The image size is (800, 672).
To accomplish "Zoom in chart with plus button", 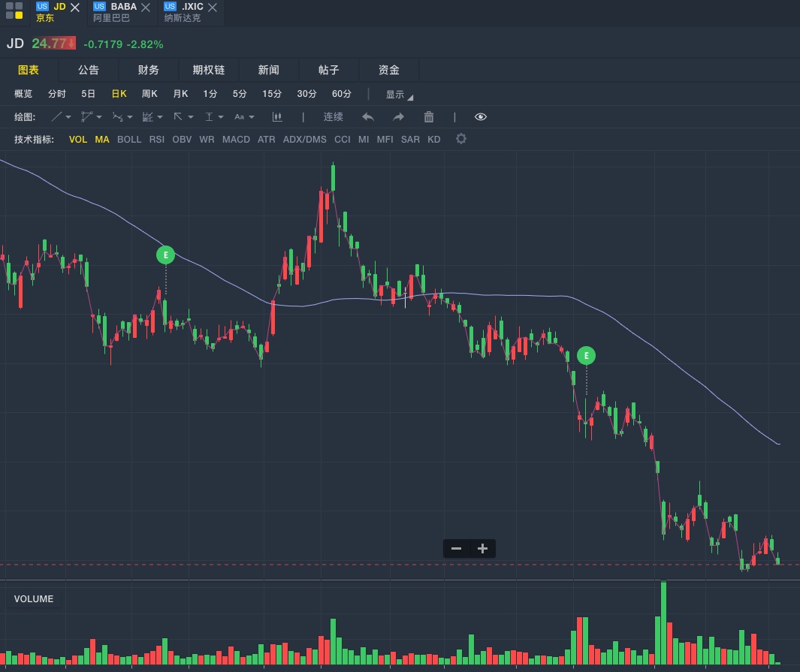I will [x=482, y=549].
